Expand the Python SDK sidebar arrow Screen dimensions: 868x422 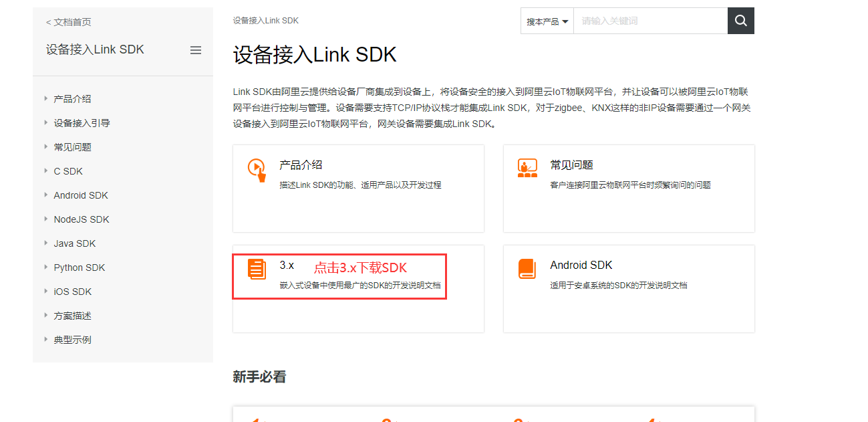(46, 267)
